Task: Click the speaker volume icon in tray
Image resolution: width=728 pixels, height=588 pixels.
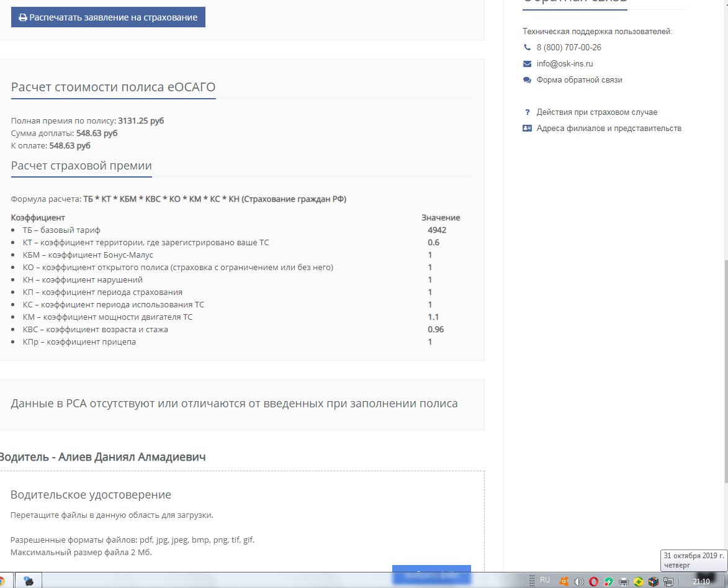Action: tap(579, 582)
